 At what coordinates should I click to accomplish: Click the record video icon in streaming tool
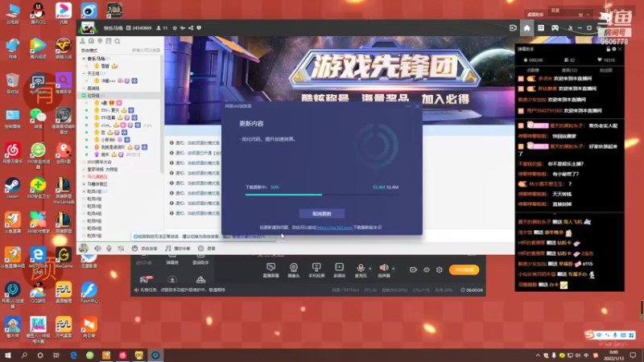pos(413,269)
